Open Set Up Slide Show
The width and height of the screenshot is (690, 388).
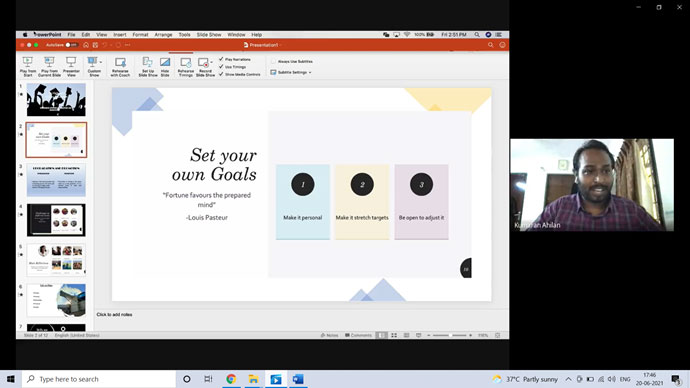coord(148,66)
